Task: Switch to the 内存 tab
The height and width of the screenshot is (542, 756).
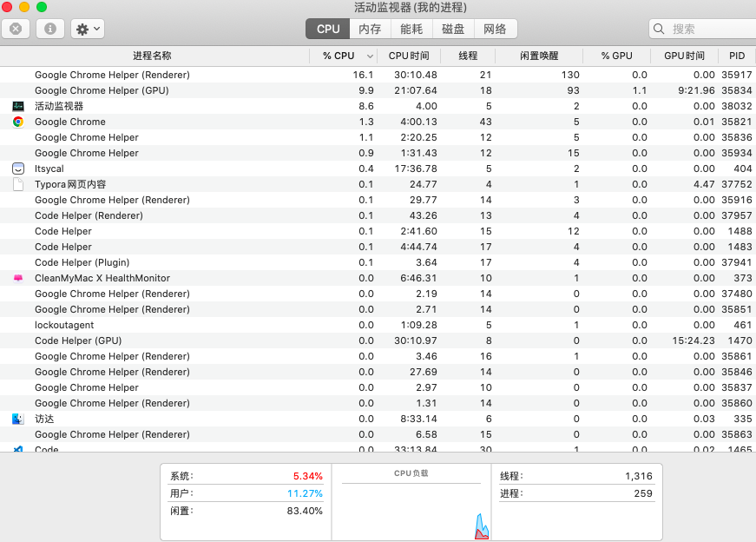Action: 370,29
